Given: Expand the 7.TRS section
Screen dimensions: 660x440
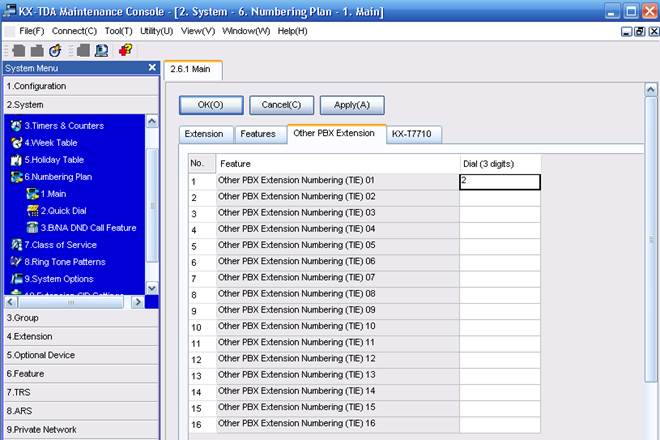Looking at the screenshot, I should tap(81, 392).
